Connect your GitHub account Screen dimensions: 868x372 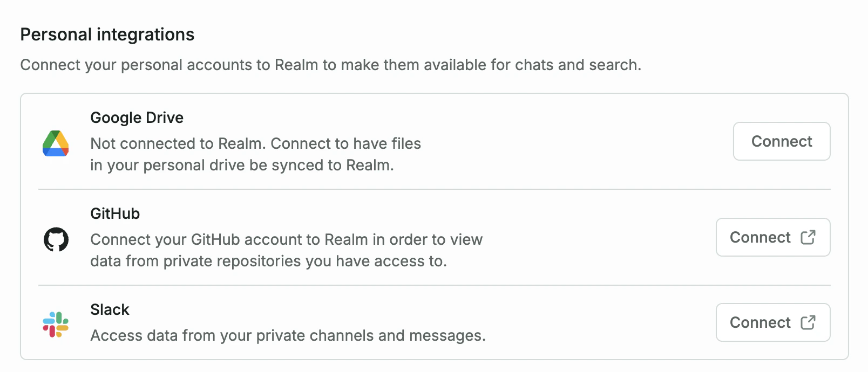pos(773,237)
